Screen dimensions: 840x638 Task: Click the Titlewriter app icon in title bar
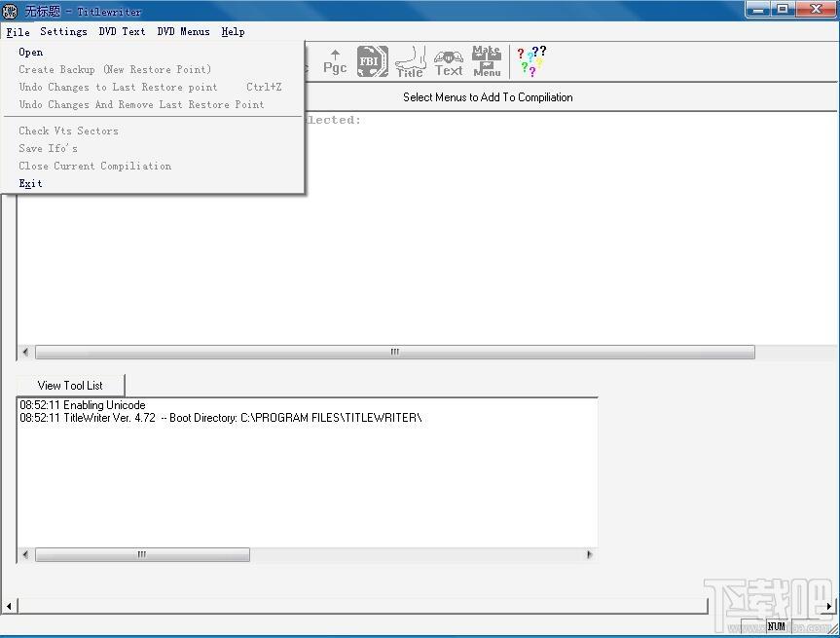click(10, 11)
